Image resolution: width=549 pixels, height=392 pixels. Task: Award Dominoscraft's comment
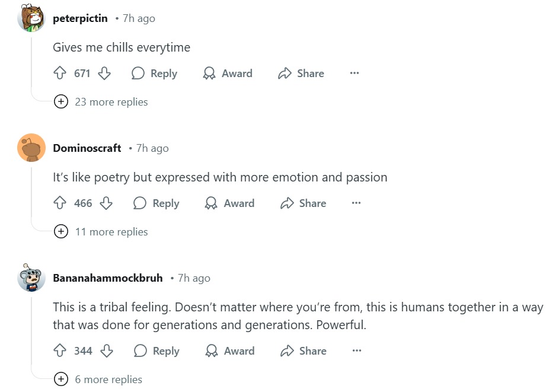tap(229, 203)
